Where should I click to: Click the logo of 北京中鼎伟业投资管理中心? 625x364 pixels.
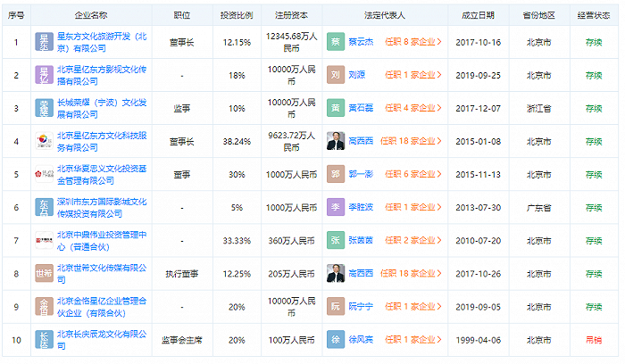click(45, 240)
